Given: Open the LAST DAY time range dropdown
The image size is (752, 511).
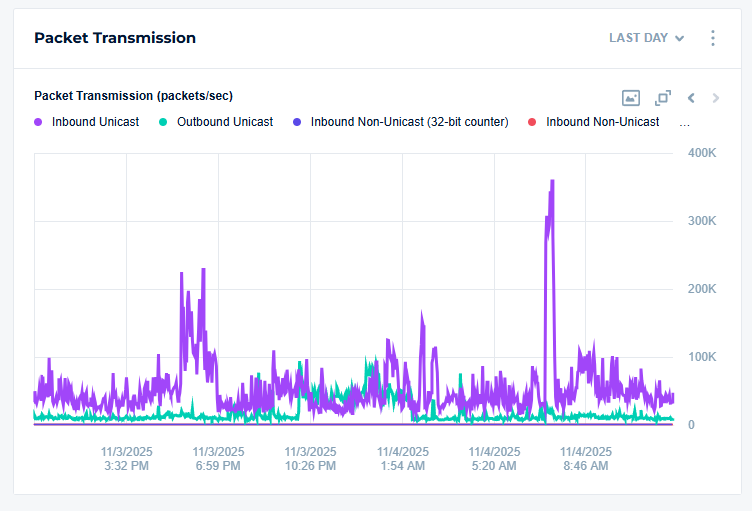Looking at the screenshot, I should (x=646, y=38).
